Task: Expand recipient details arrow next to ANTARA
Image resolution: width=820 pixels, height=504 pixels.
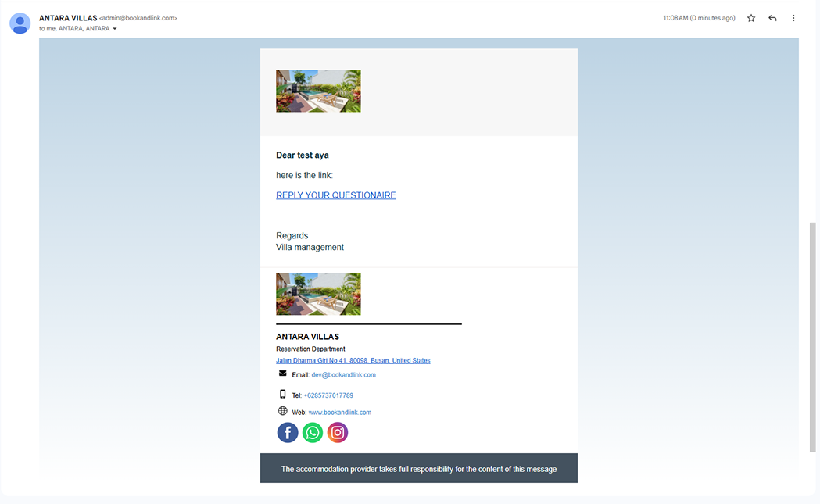Action: coord(115,29)
